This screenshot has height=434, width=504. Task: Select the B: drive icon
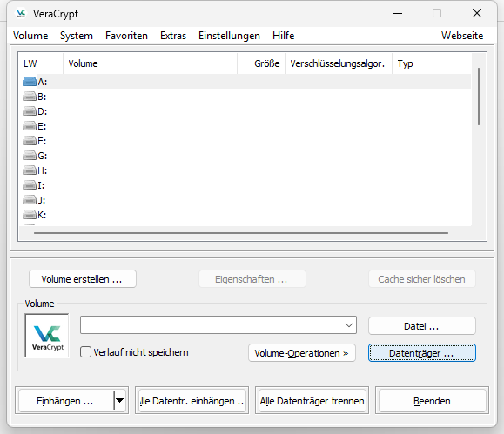tap(30, 97)
